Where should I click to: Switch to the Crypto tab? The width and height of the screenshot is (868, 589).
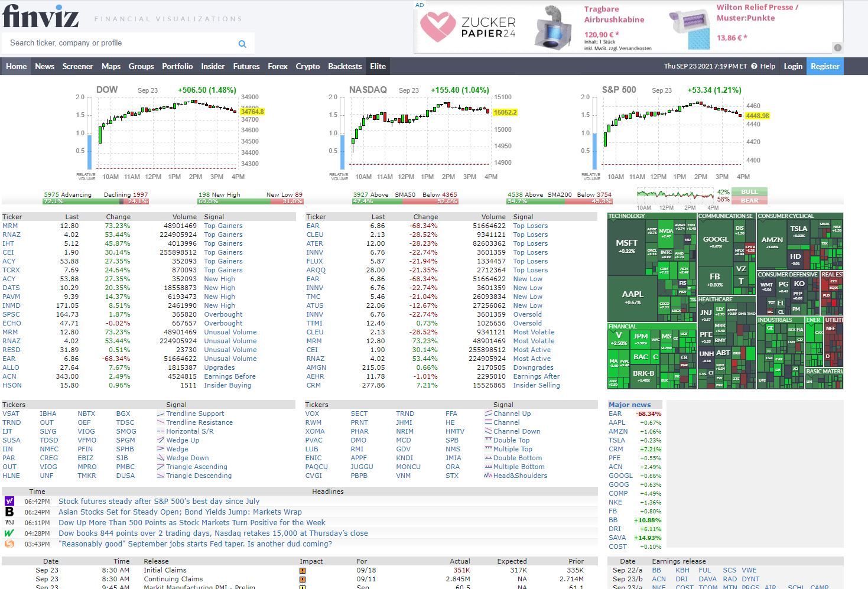click(x=307, y=66)
